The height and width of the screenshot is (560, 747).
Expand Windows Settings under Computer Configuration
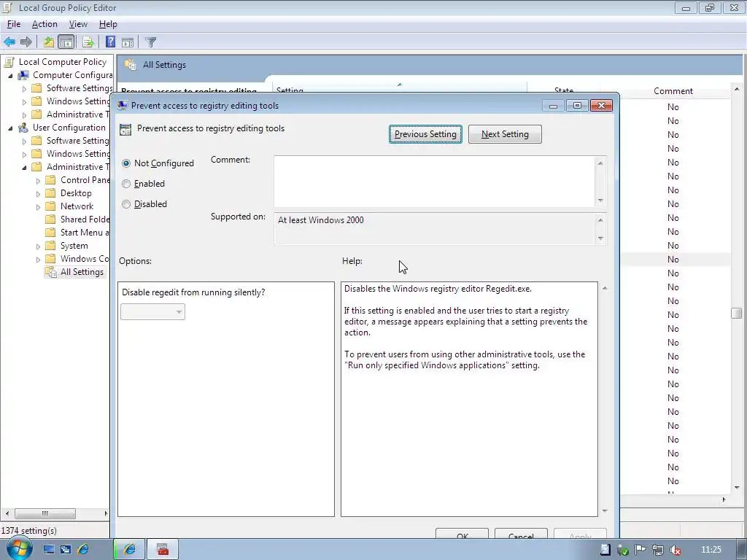[24, 102]
